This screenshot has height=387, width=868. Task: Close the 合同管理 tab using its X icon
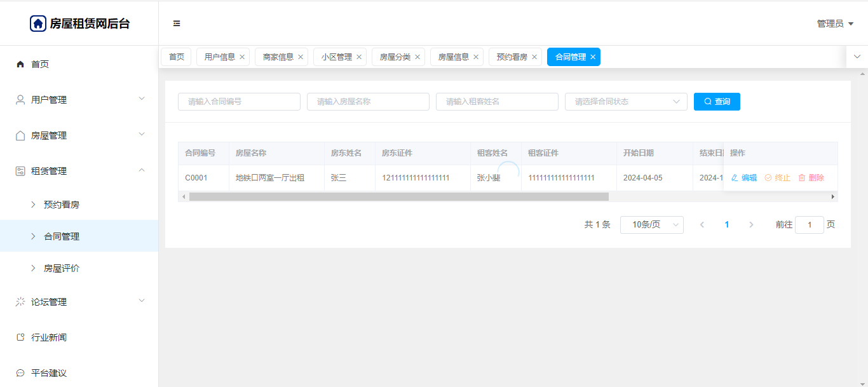[593, 57]
